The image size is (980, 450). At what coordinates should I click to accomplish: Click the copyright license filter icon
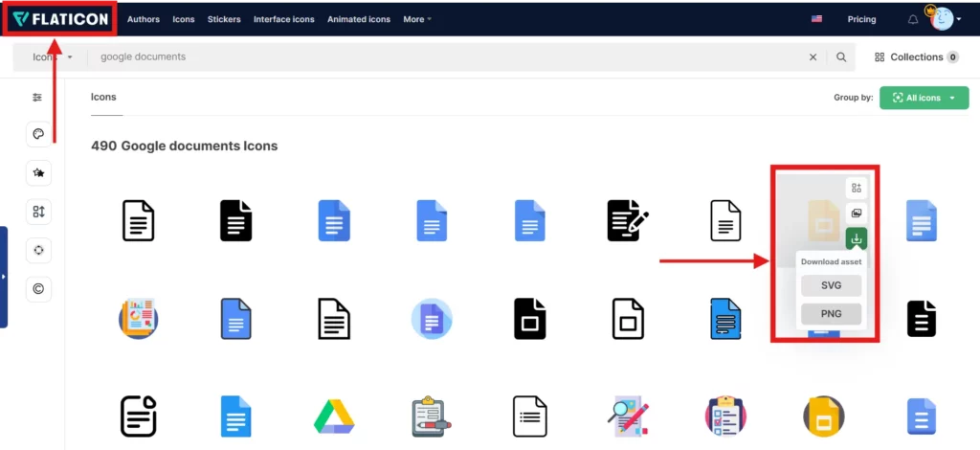[37, 288]
